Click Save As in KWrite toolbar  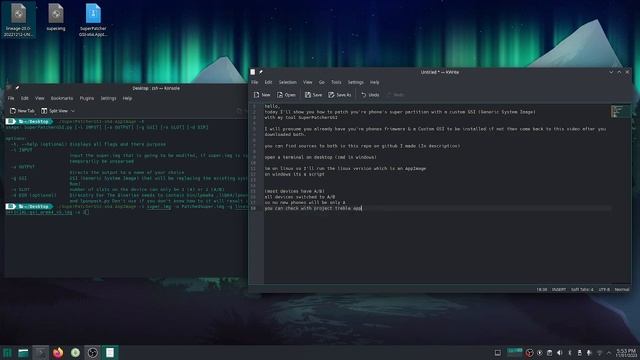(340, 95)
